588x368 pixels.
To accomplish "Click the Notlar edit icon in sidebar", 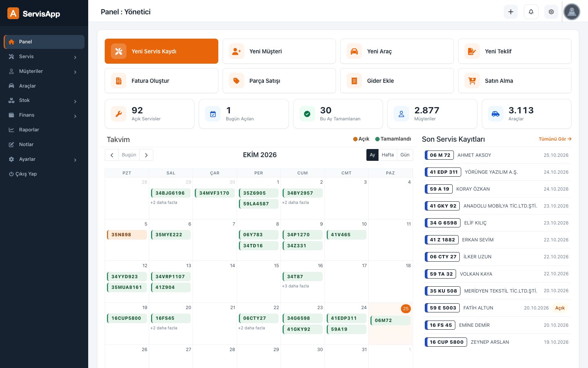I will (x=11, y=145).
